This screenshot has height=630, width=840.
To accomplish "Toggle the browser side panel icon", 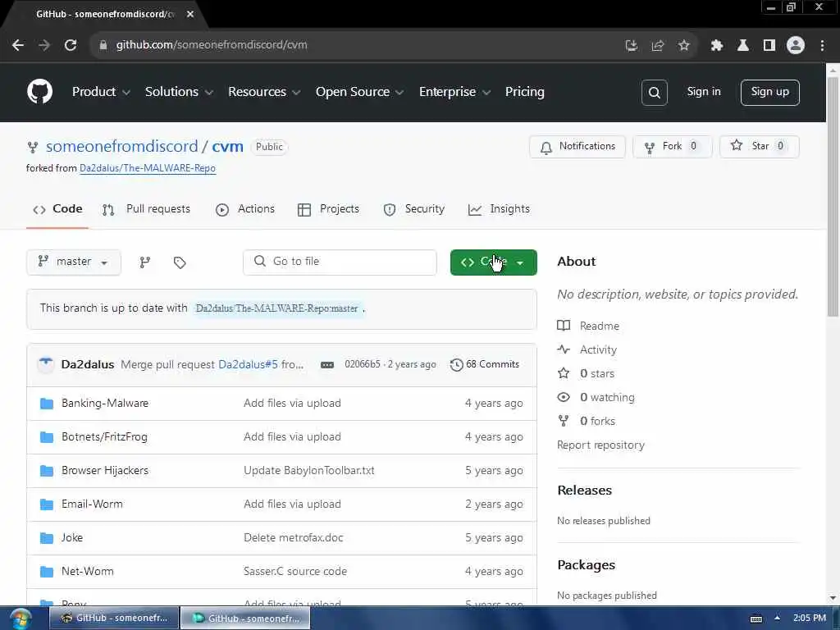I will 769,45.
